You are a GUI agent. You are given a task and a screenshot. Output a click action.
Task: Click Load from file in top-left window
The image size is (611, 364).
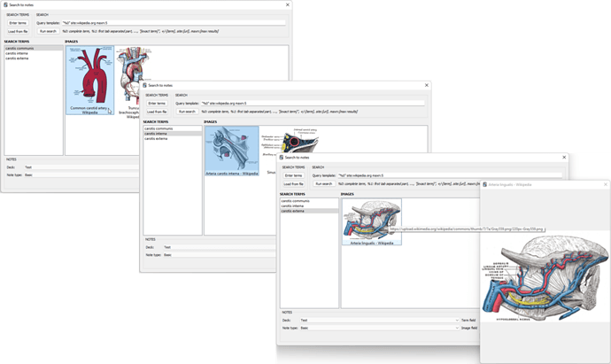18,31
